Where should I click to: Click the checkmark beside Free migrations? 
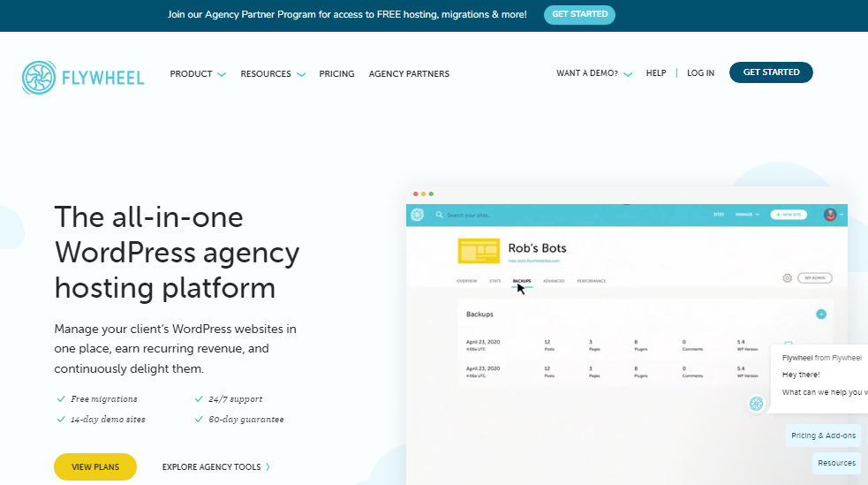pos(61,398)
